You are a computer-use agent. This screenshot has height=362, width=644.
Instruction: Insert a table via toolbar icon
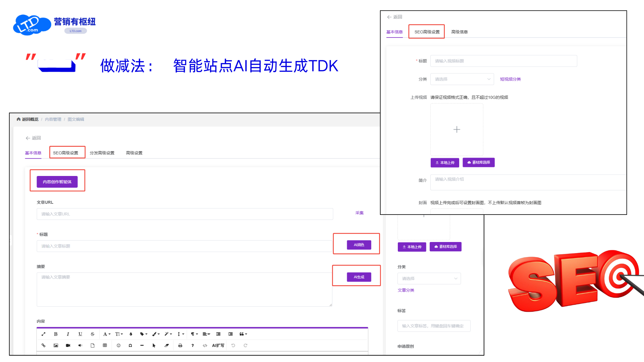coord(105,345)
